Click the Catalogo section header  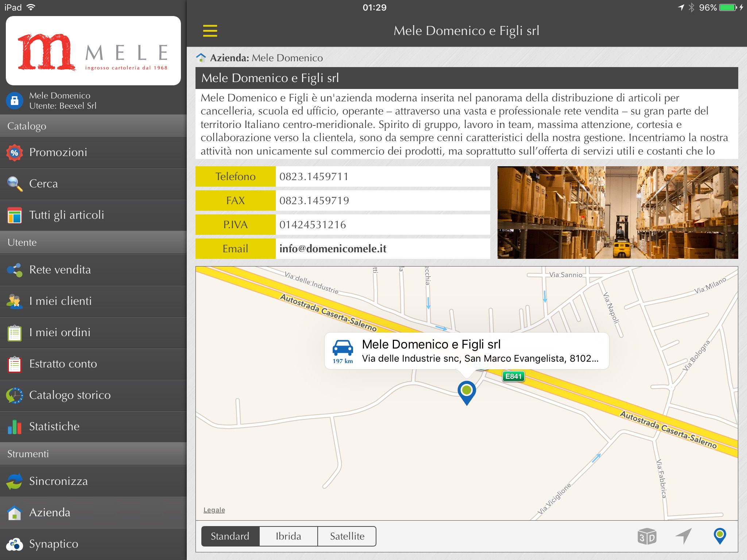pyautogui.click(x=93, y=126)
